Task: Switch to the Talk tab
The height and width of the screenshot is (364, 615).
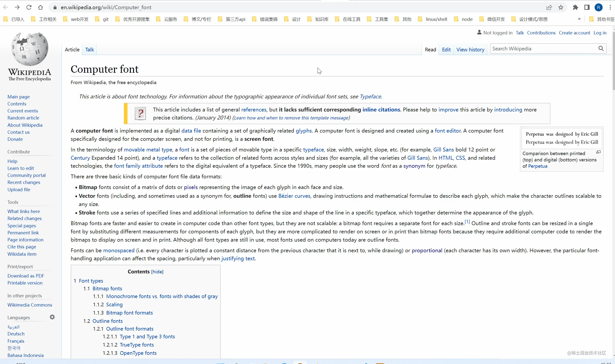Action: click(89, 49)
